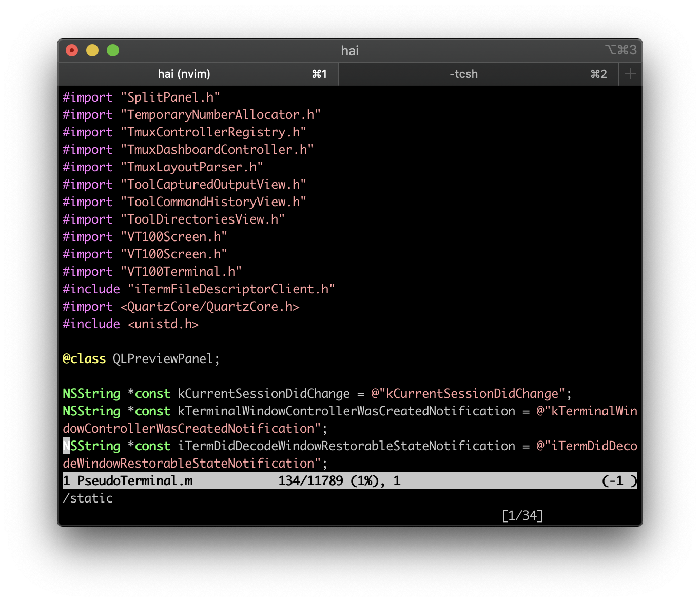This screenshot has height=602, width=700.
Task: Click the ⌥⌘3 window shortcut indicator
Action: 620,50
